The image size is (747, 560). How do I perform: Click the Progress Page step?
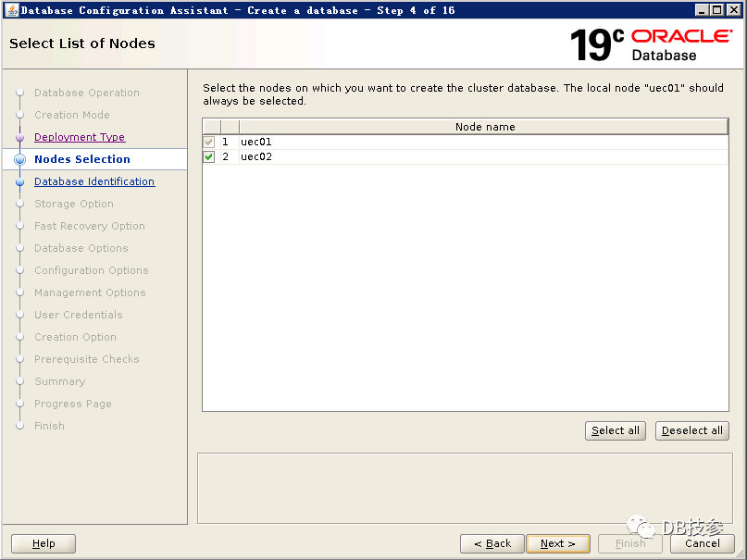point(73,404)
